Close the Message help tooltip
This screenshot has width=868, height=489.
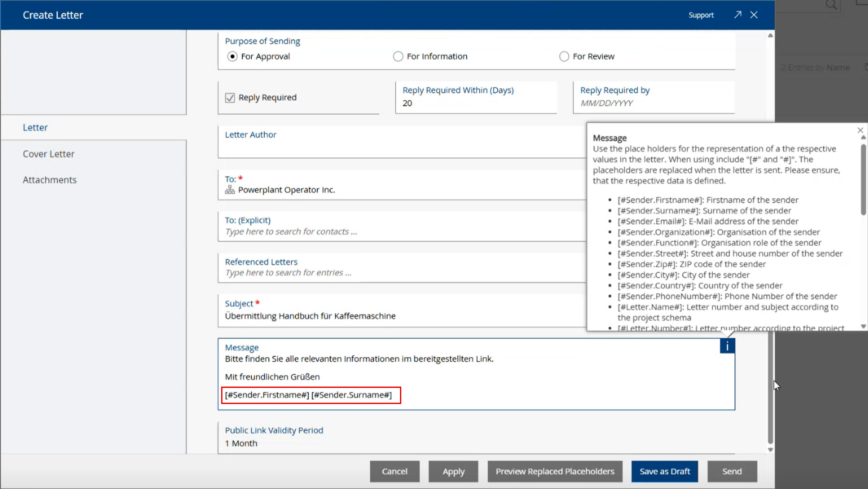click(x=860, y=130)
